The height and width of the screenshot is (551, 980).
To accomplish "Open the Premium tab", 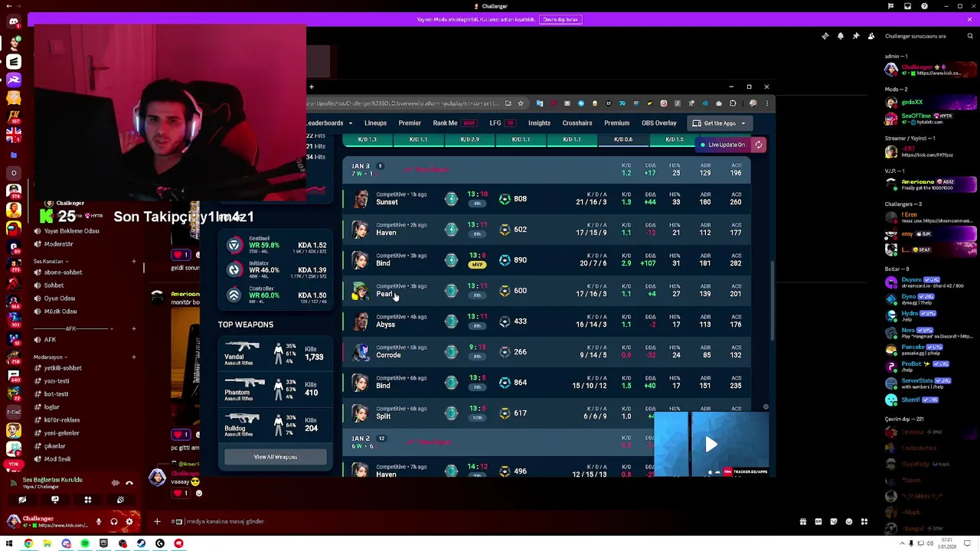I will point(616,123).
